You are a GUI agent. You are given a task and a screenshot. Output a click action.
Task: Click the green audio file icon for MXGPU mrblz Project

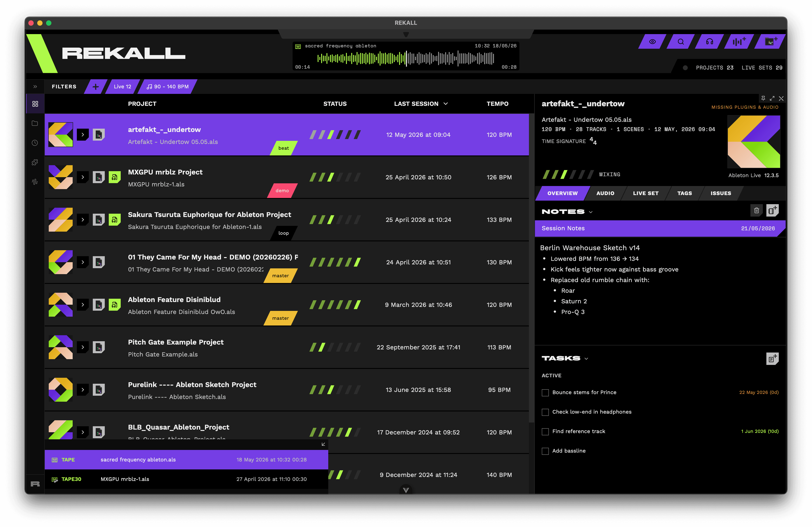coord(115,177)
